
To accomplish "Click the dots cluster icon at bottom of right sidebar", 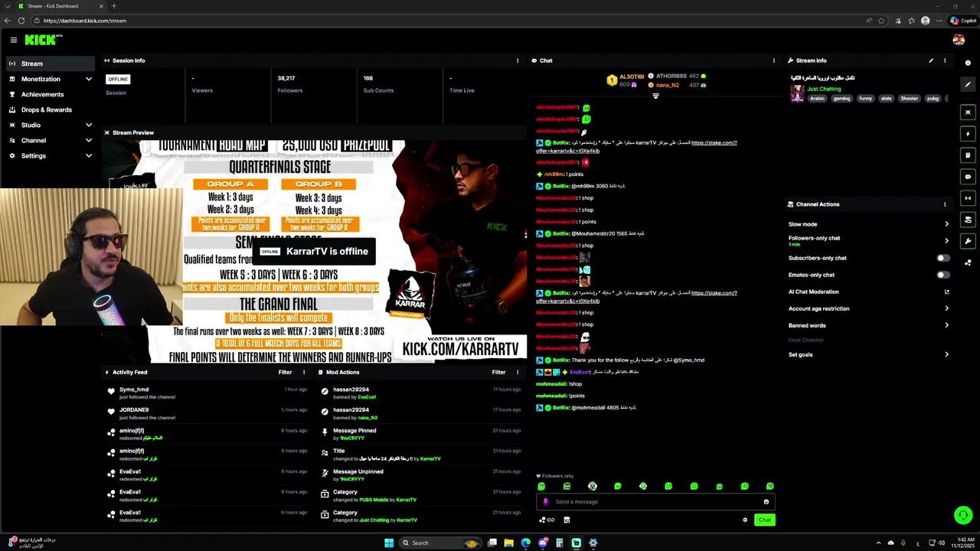I will click(x=968, y=262).
